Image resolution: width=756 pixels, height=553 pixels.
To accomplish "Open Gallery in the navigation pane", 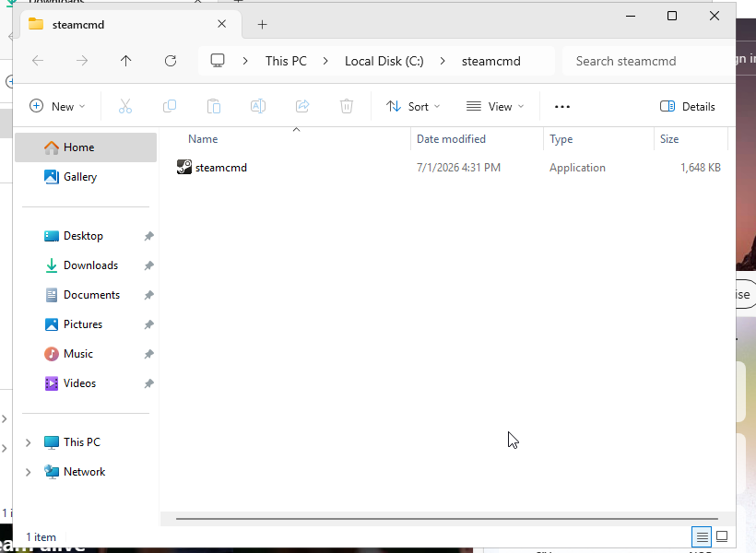I will pos(86,176).
